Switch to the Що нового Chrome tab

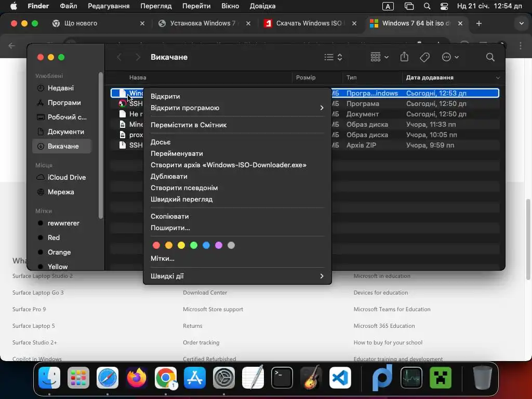pos(98,23)
